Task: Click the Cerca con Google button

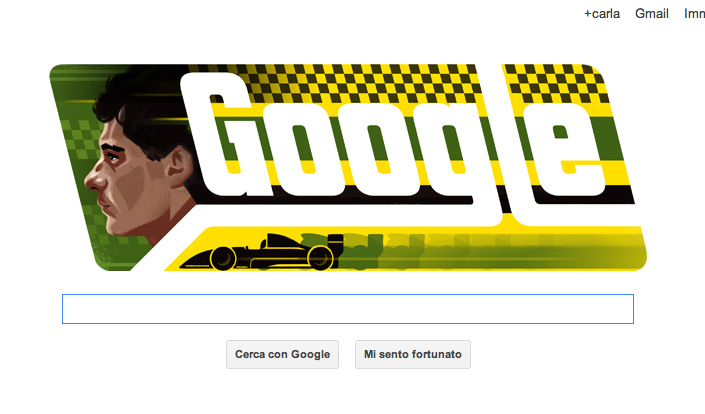Action: pos(282,354)
